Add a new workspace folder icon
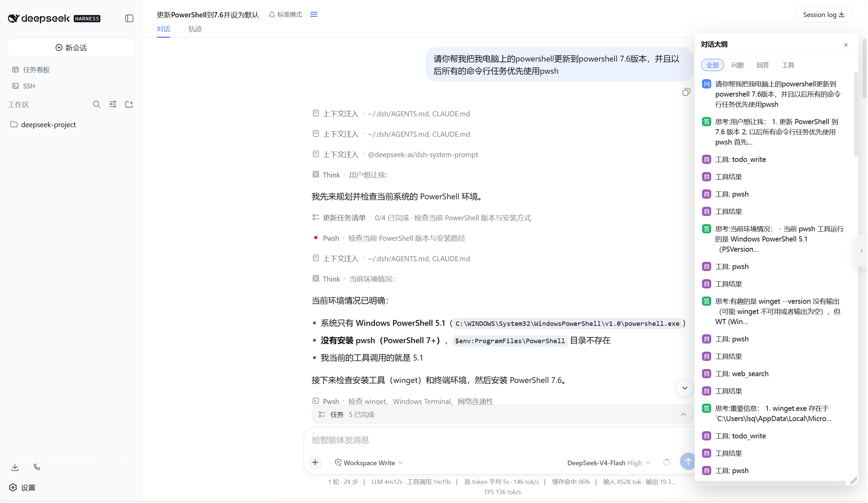868x503 pixels. point(129,104)
